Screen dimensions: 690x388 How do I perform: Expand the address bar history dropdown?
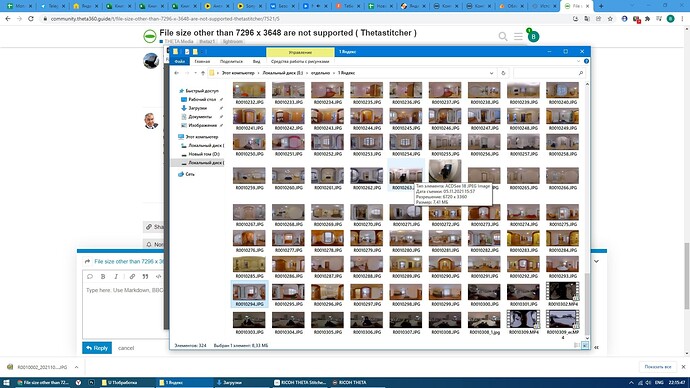pos(492,73)
